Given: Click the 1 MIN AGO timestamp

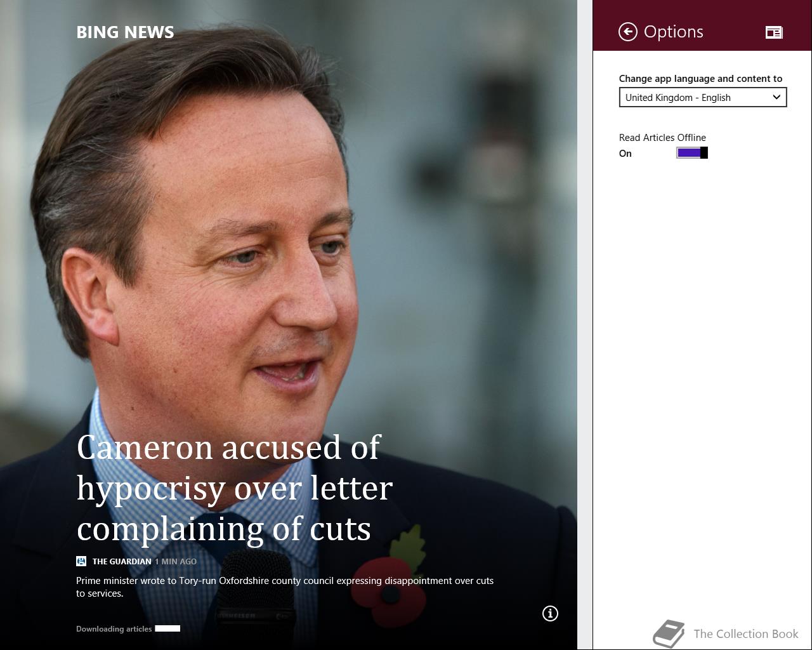Looking at the screenshot, I should point(176,561).
